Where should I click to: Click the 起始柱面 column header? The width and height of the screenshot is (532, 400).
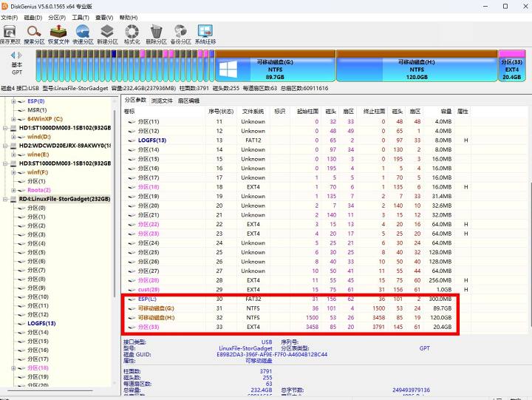(x=305, y=112)
